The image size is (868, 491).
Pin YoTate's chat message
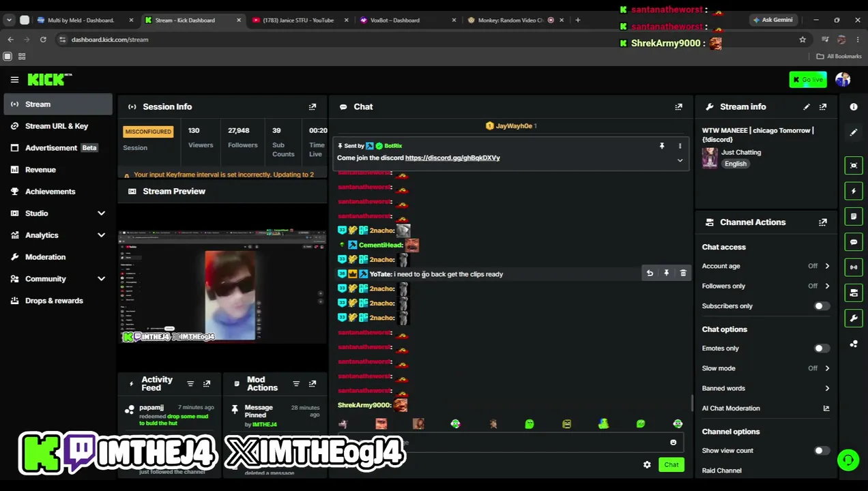pyautogui.click(x=666, y=273)
